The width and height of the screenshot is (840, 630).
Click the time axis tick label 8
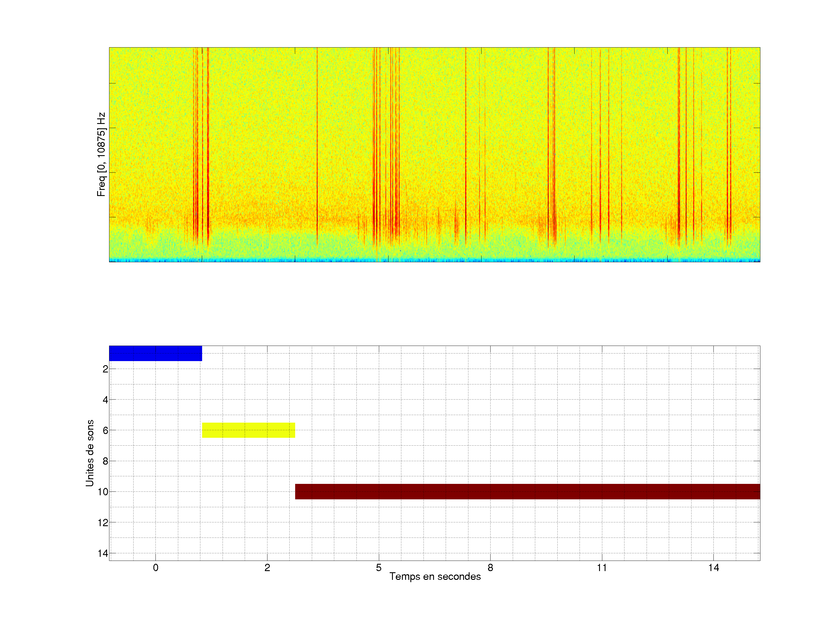490,568
